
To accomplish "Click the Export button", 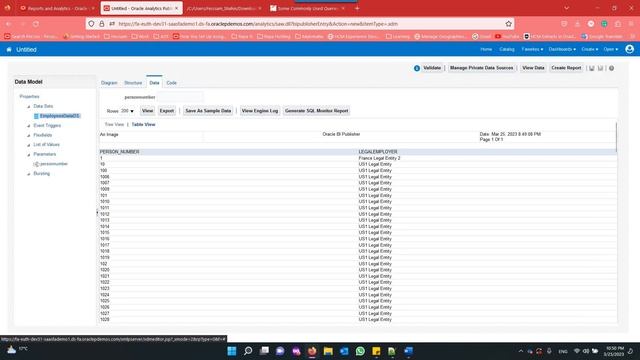I will pos(167,111).
